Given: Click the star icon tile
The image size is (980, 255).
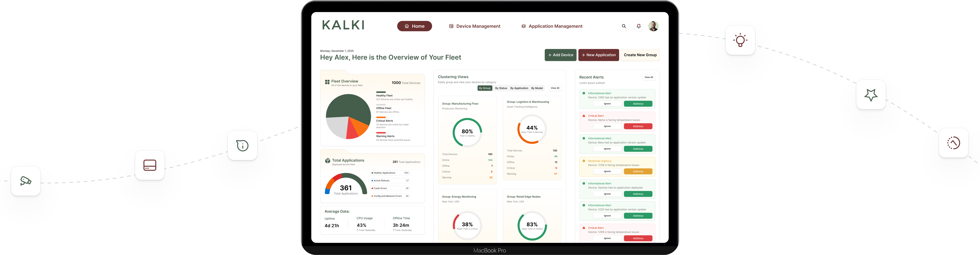Looking at the screenshot, I should point(871,95).
